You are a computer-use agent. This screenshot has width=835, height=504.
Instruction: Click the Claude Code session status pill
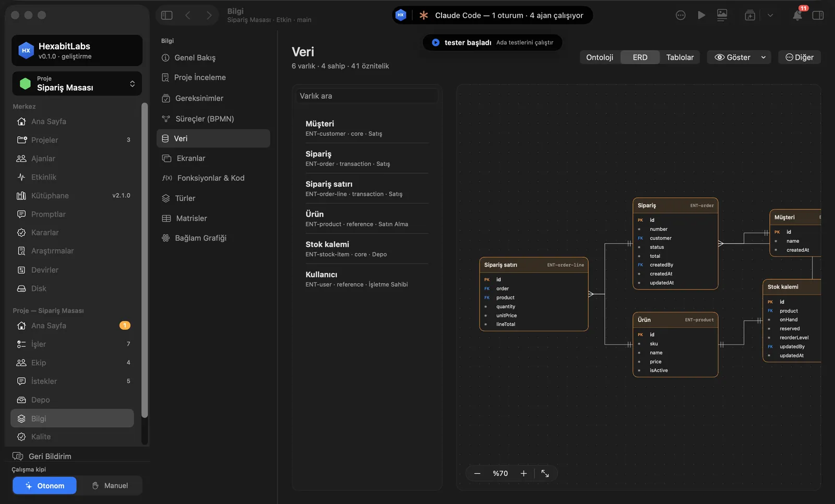click(492, 15)
